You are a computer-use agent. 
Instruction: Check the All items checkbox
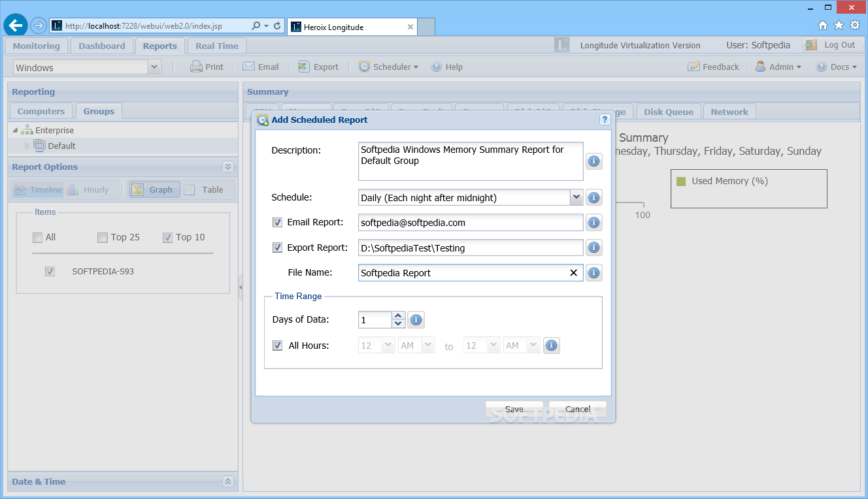pos(38,238)
